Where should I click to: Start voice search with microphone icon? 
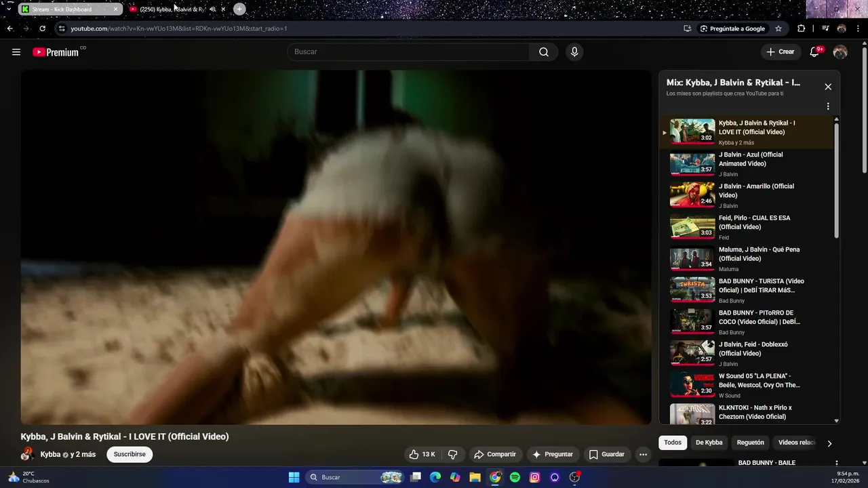pos(574,52)
